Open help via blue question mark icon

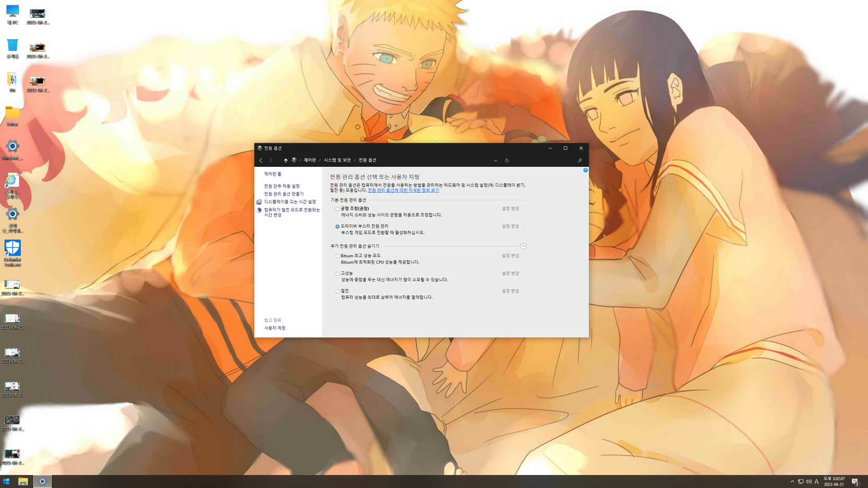585,170
